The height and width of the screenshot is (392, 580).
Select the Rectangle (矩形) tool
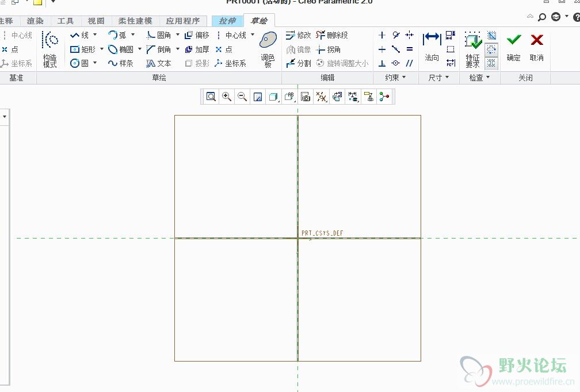(83, 49)
